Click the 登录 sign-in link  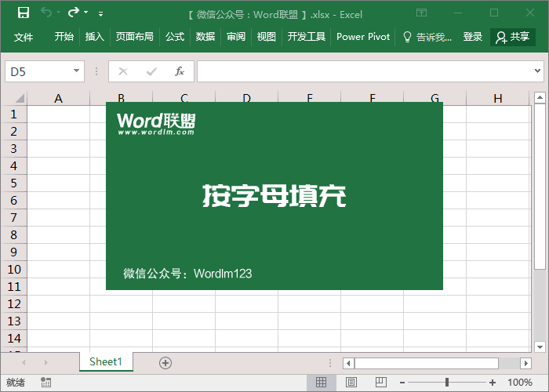pos(473,37)
